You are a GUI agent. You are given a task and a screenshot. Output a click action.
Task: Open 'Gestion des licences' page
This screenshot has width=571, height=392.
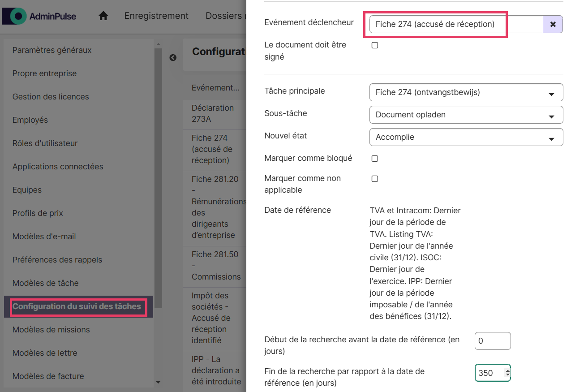click(51, 97)
